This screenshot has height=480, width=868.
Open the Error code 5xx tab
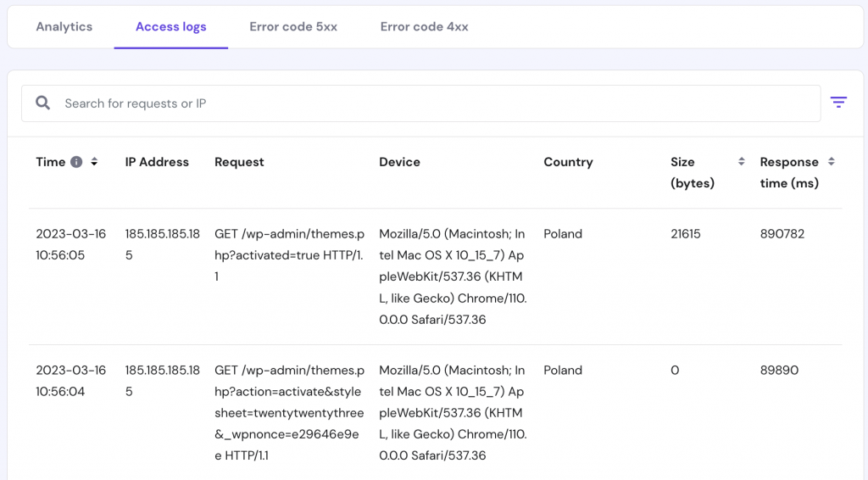click(293, 26)
